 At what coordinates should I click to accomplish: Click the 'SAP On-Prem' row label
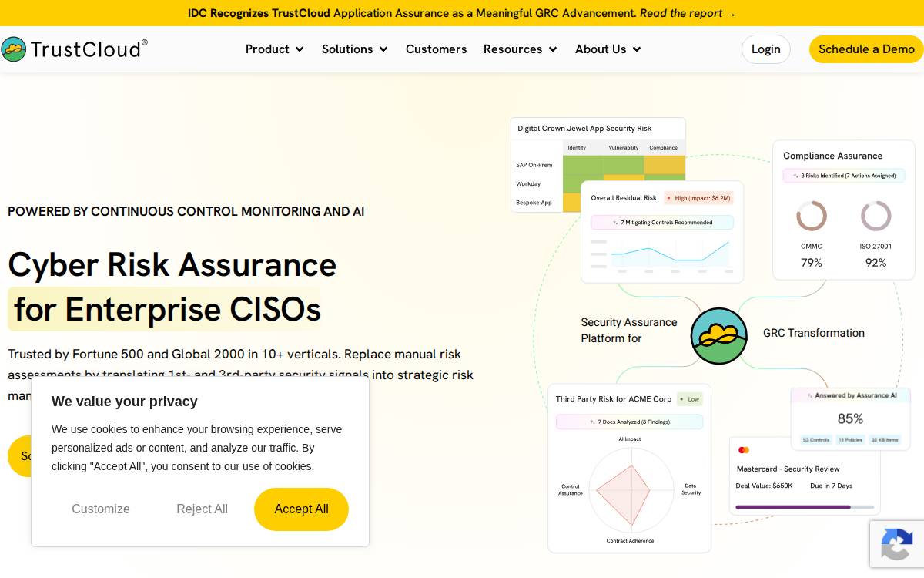(x=534, y=165)
